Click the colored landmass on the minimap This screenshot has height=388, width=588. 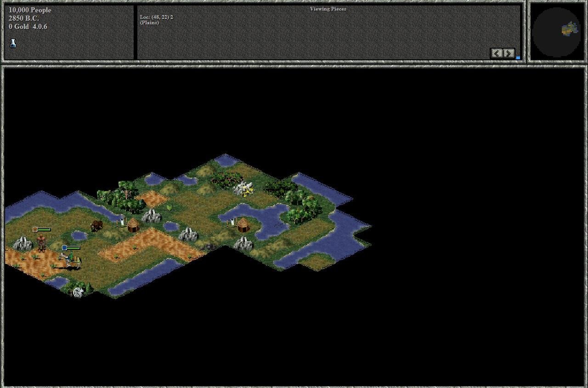point(569,29)
